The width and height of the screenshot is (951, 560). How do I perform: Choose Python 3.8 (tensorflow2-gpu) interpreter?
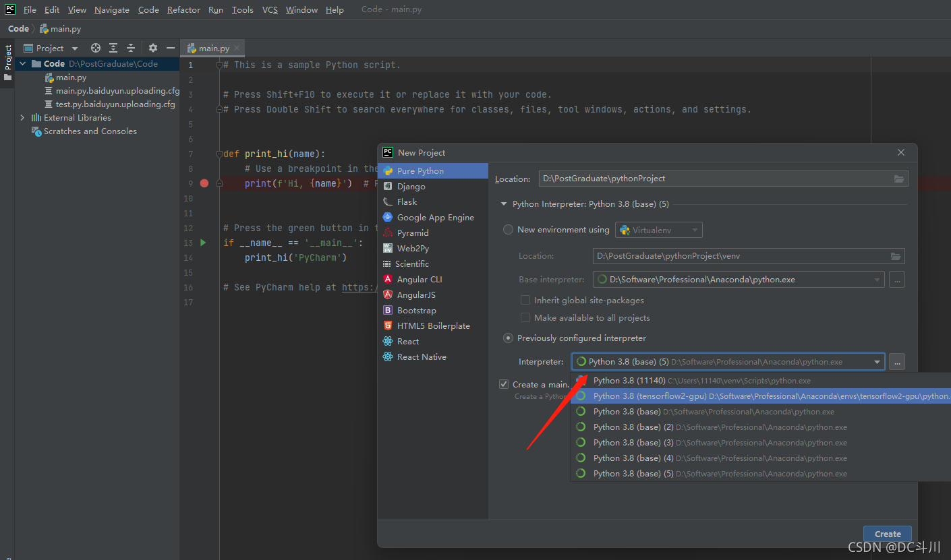[760, 396]
